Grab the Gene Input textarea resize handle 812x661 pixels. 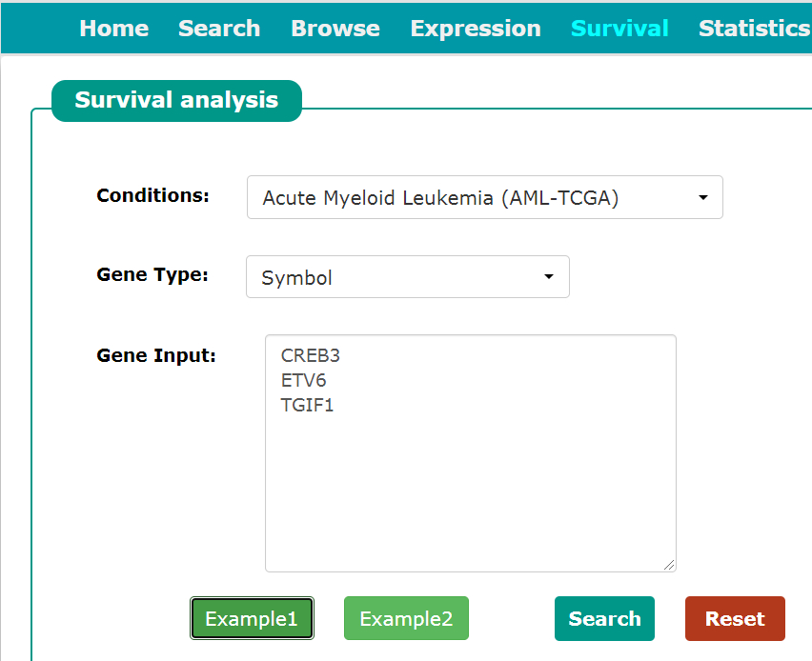[669, 565]
